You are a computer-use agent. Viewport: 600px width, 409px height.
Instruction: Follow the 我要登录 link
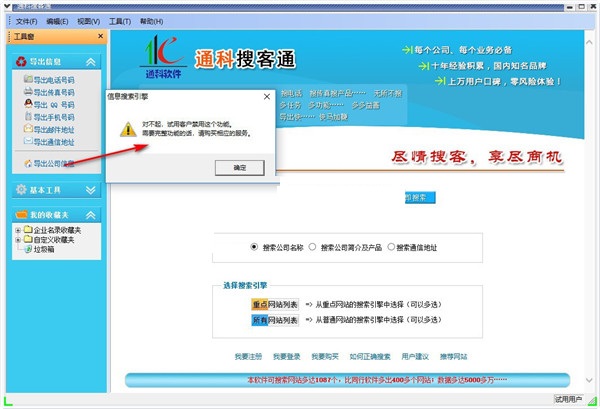(x=287, y=357)
